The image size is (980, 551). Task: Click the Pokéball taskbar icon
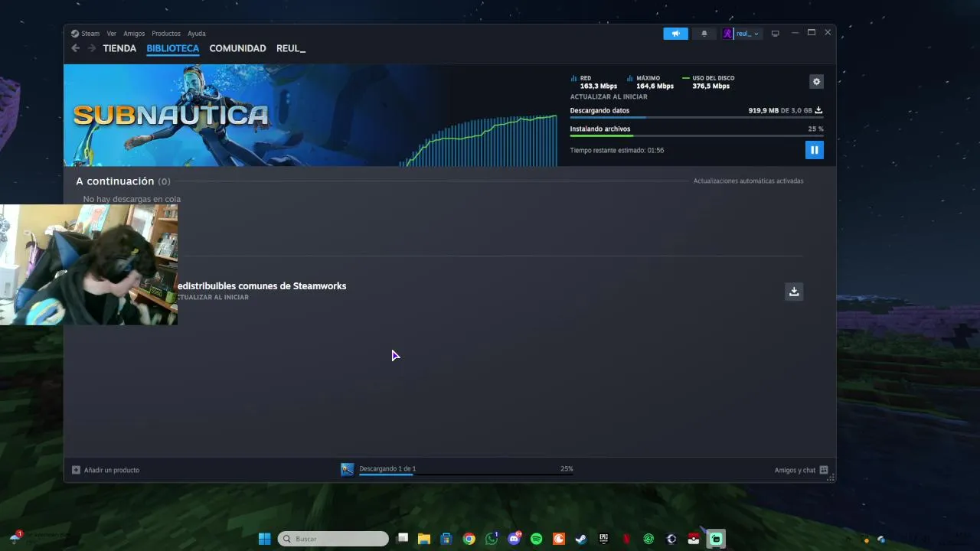[x=694, y=539]
